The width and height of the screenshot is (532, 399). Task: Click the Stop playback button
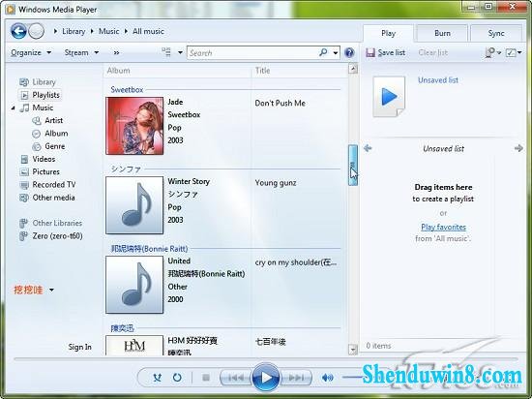[206, 378]
